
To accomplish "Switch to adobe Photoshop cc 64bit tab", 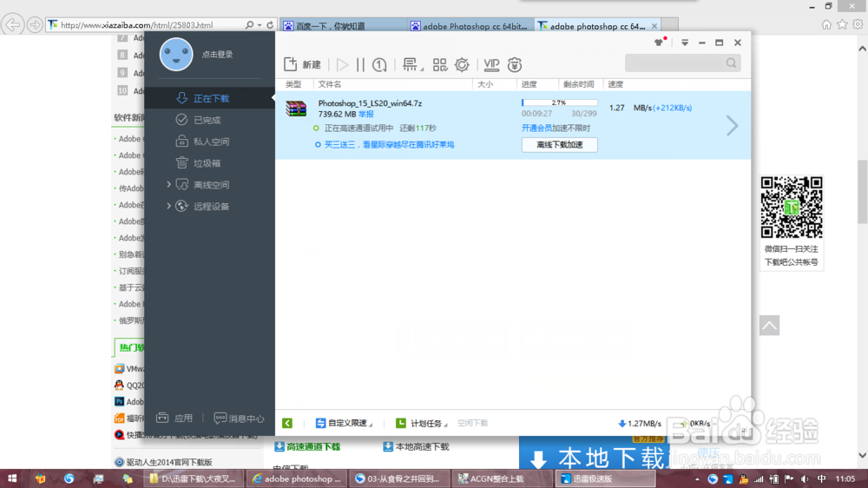I will pos(470,26).
